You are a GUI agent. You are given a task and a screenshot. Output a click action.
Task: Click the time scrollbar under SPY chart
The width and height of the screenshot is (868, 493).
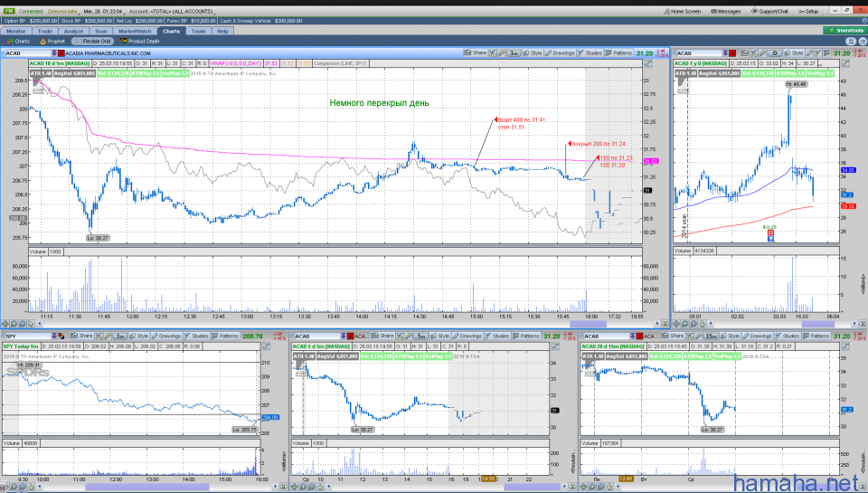[x=146, y=487]
